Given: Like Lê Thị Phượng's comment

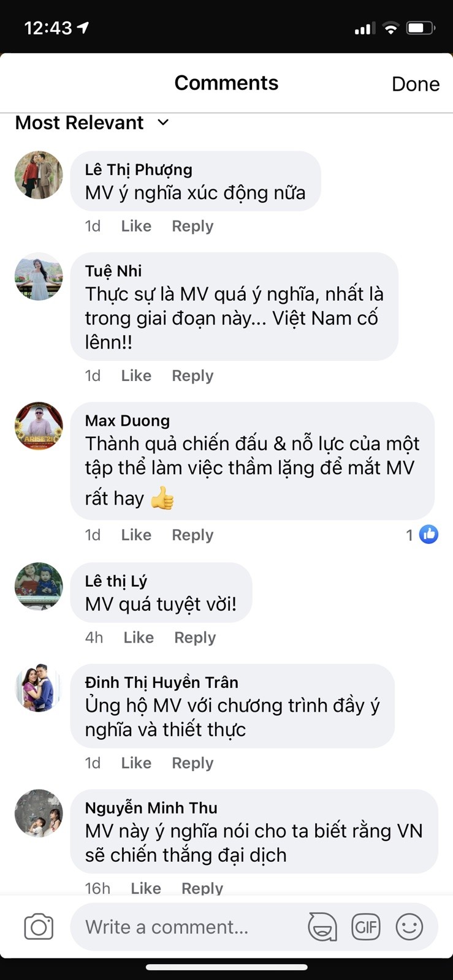Looking at the screenshot, I should (x=136, y=226).
